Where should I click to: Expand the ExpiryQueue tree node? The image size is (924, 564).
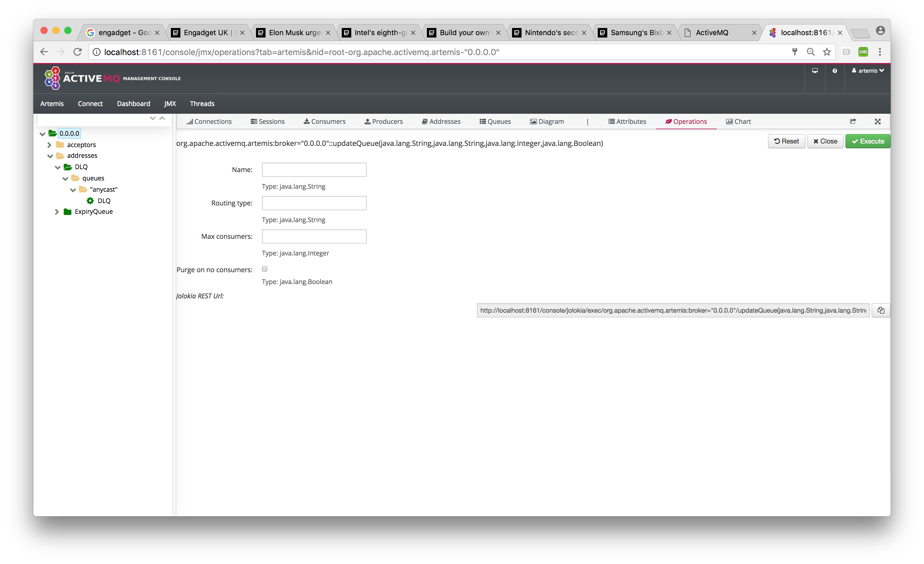coord(57,212)
